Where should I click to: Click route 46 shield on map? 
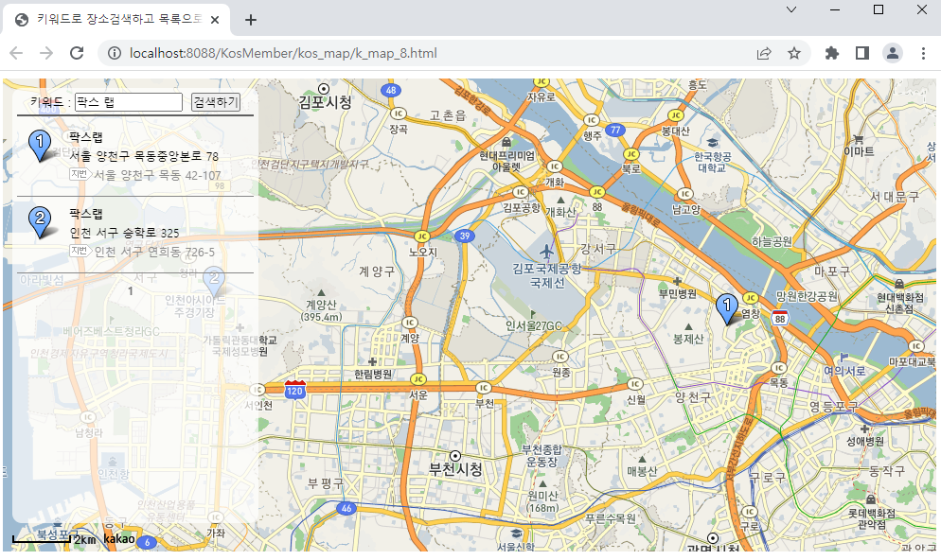[x=346, y=508]
